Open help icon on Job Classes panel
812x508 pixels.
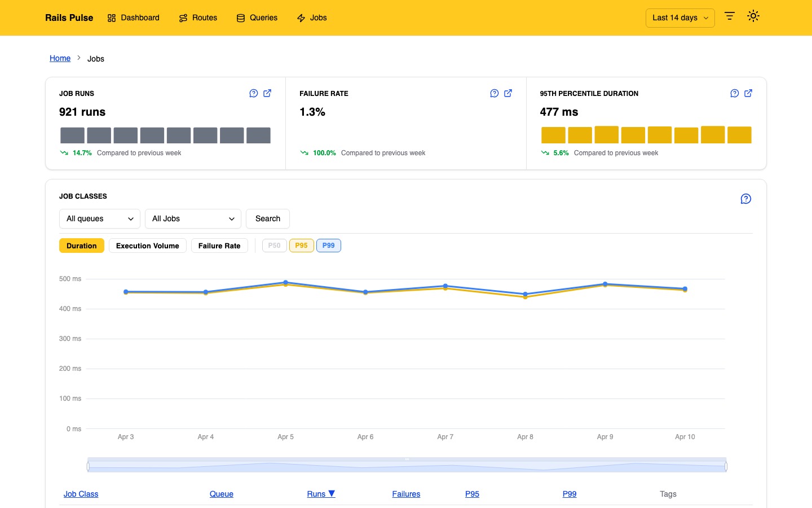click(745, 199)
